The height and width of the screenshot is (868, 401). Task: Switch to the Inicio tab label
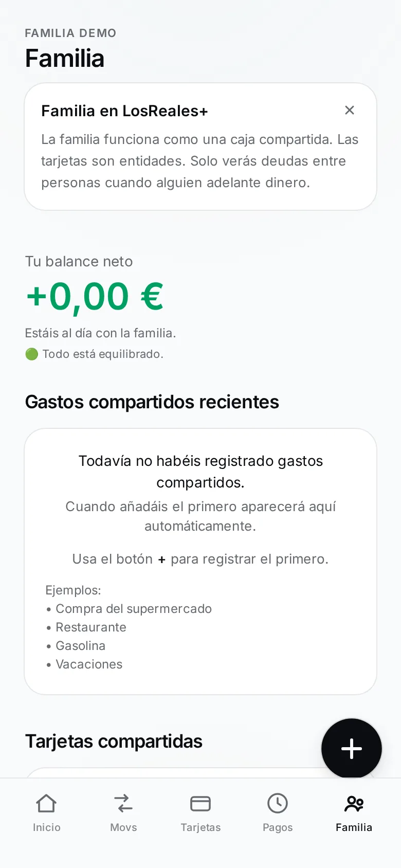click(47, 827)
